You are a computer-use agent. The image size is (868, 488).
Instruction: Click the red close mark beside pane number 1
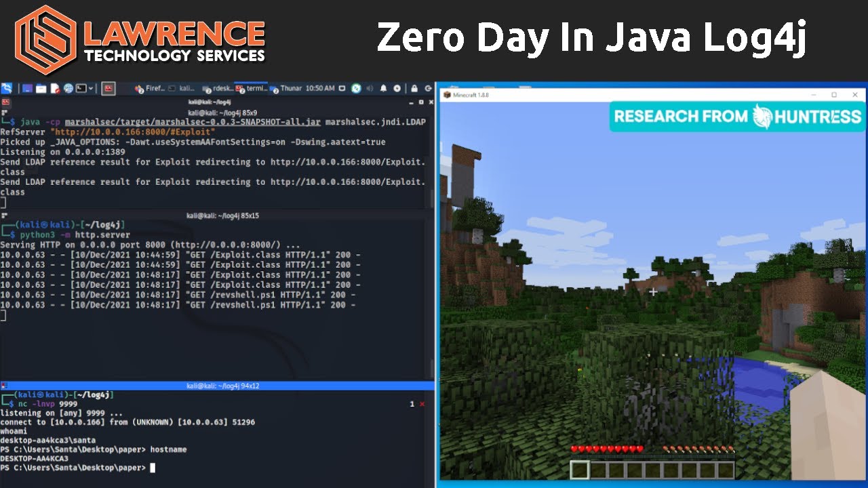point(422,404)
